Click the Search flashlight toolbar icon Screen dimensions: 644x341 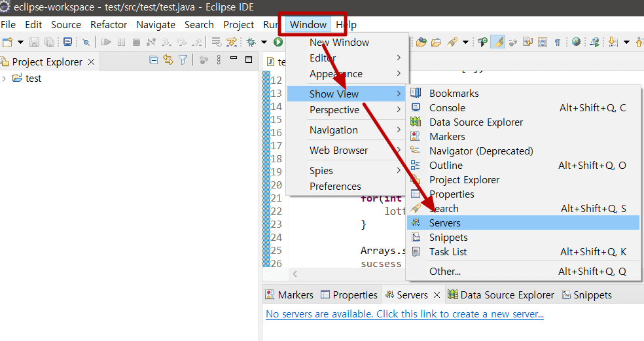click(452, 42)
